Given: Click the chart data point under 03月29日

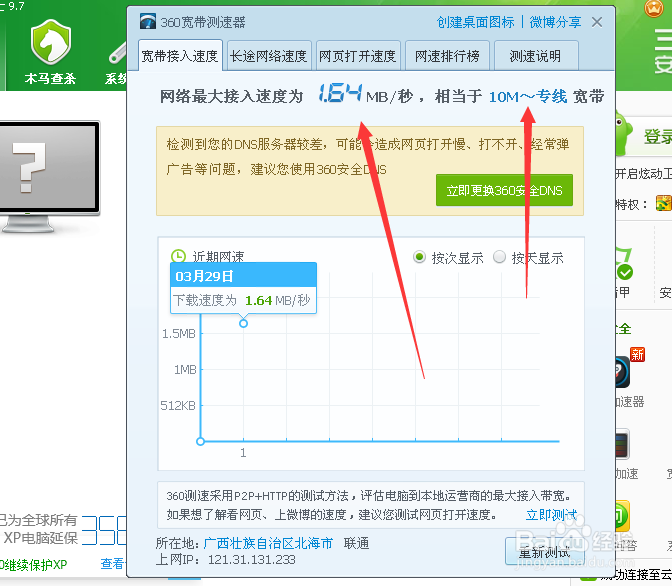Looking at the screenshot, I should coord(243,323).
